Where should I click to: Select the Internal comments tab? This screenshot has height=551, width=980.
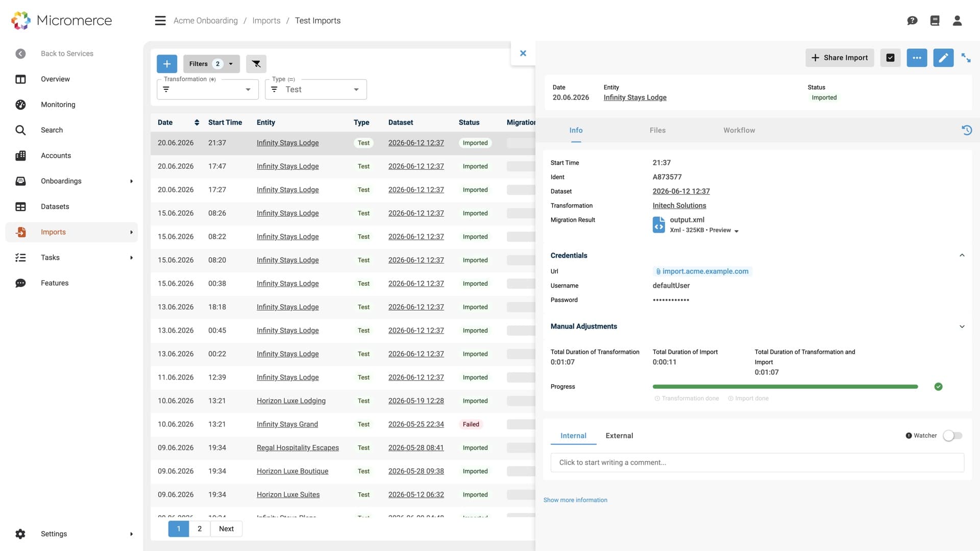pos(573,436)
